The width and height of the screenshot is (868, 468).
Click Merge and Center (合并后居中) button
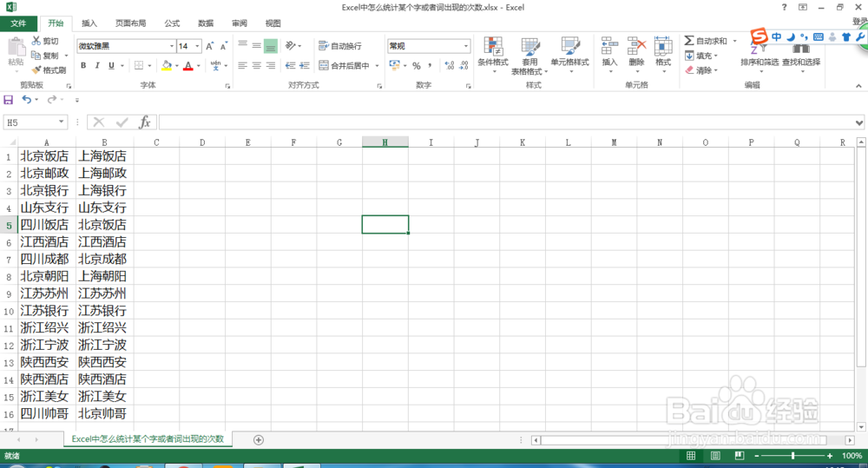point(345,65)
